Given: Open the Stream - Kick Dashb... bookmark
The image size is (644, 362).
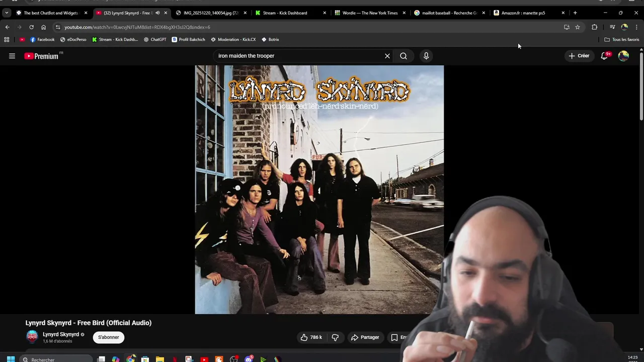Looking at the screenshot, I should coord(115,39).
